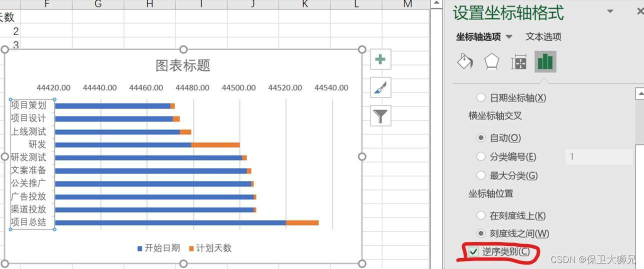Click 研发 category label

(37, 144)
